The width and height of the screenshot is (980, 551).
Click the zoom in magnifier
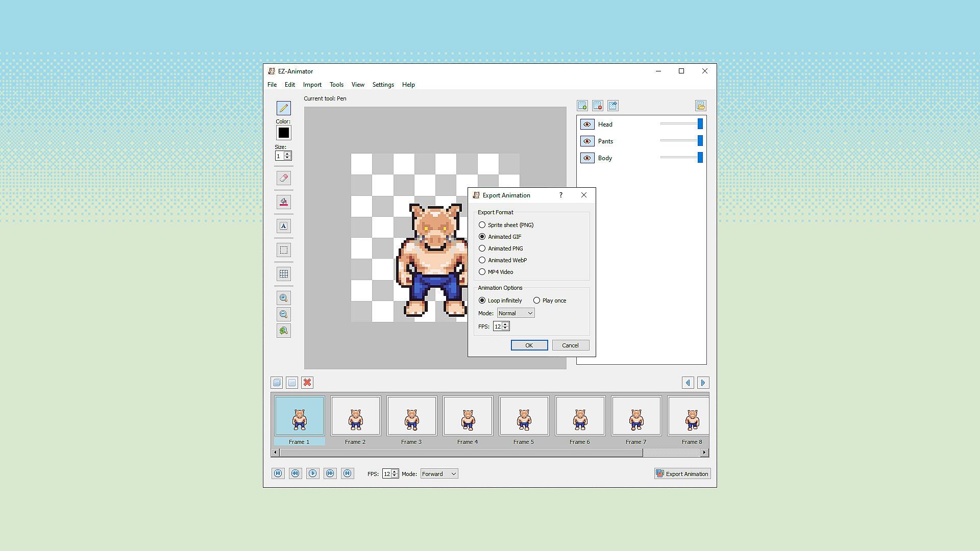(284, 298)
